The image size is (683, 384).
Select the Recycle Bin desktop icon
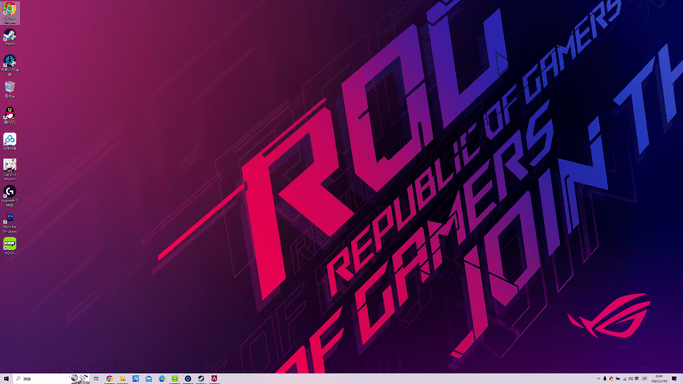[x=10, y=89]
